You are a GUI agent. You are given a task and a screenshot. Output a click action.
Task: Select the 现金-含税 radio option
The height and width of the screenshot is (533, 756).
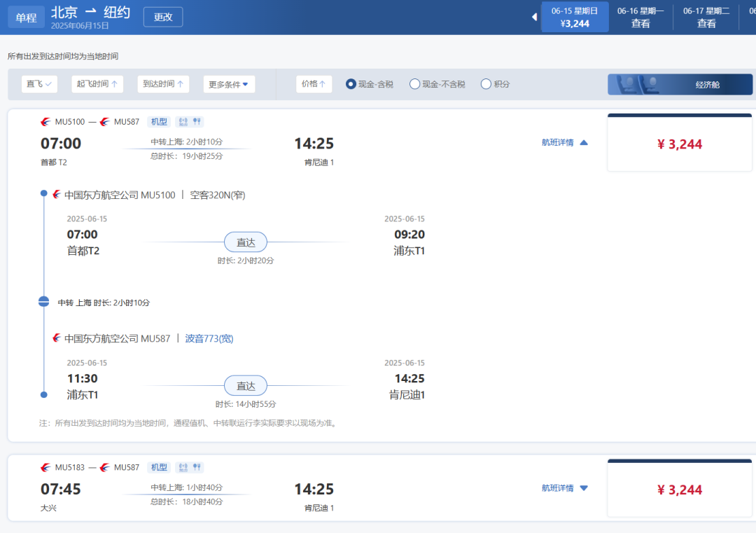[351, 84]
